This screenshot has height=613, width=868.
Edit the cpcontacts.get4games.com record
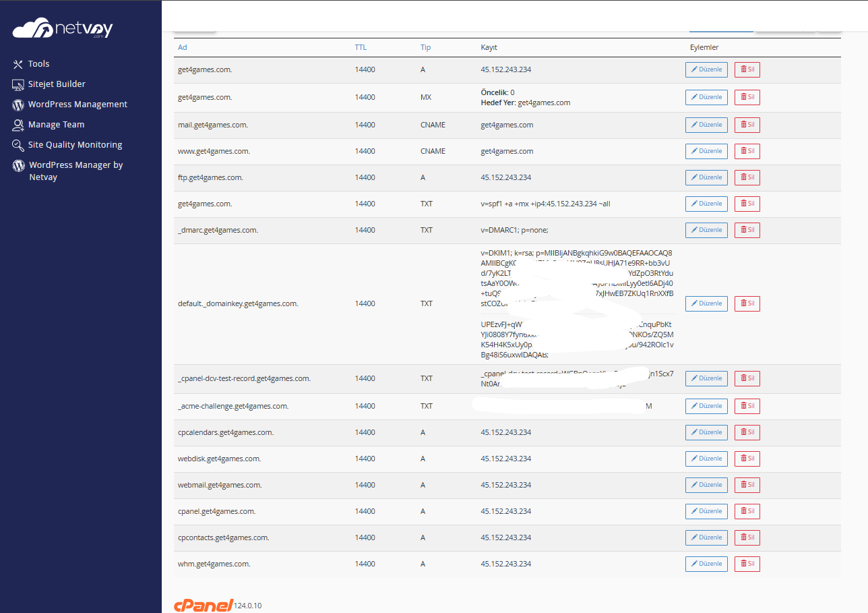(706, 537)
